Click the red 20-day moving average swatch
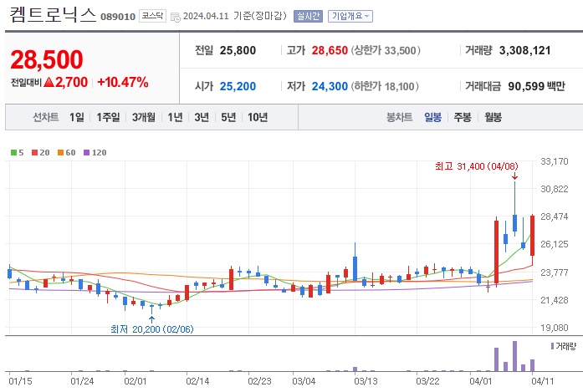Image resolution: width=583 pixels, height=392 pixels. click(x=34, y=152)
